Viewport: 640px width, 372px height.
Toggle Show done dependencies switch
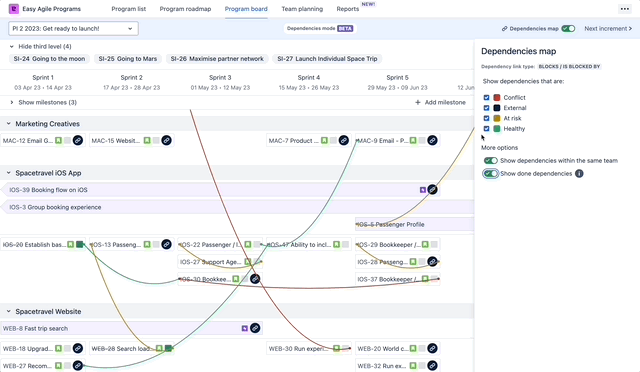click(x=491, y=174)
